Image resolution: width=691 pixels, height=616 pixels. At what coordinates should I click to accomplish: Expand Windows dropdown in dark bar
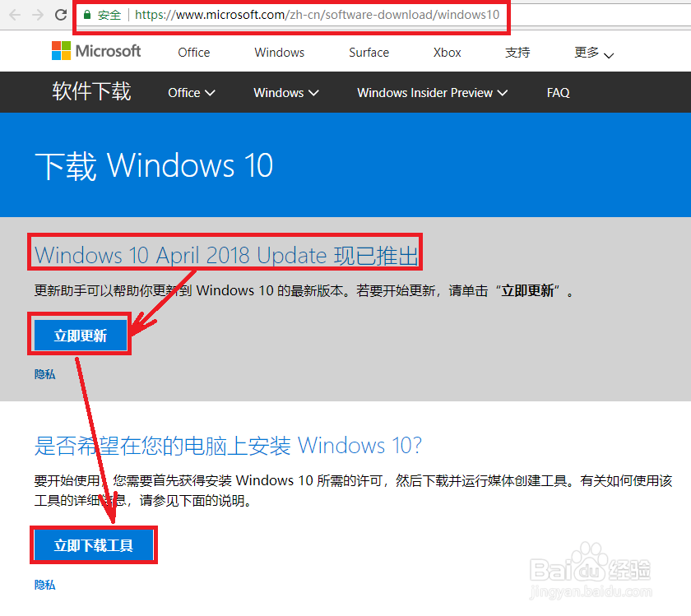[286, 93]
